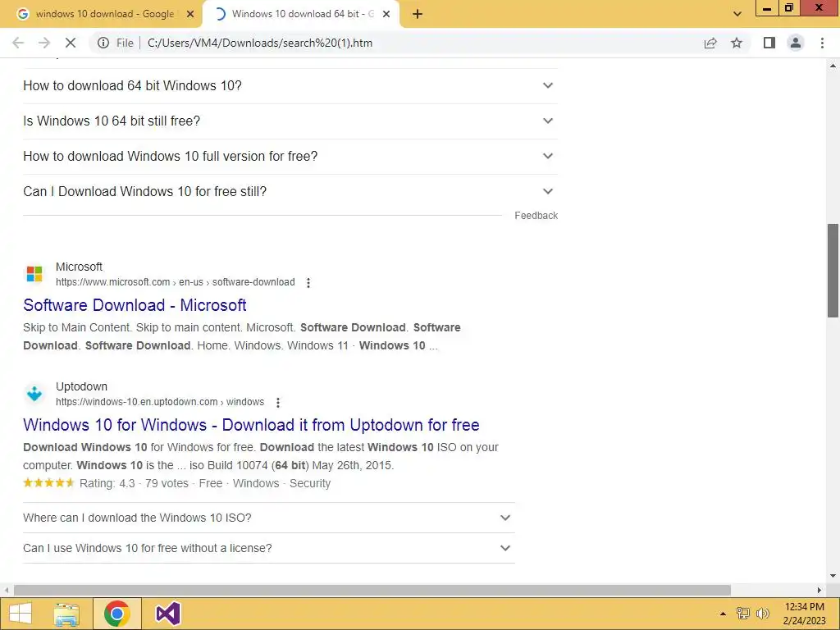Expand 'Can I use Windows 10 for free without a license?'
The image size is (840, 630).
pos(269,548)
